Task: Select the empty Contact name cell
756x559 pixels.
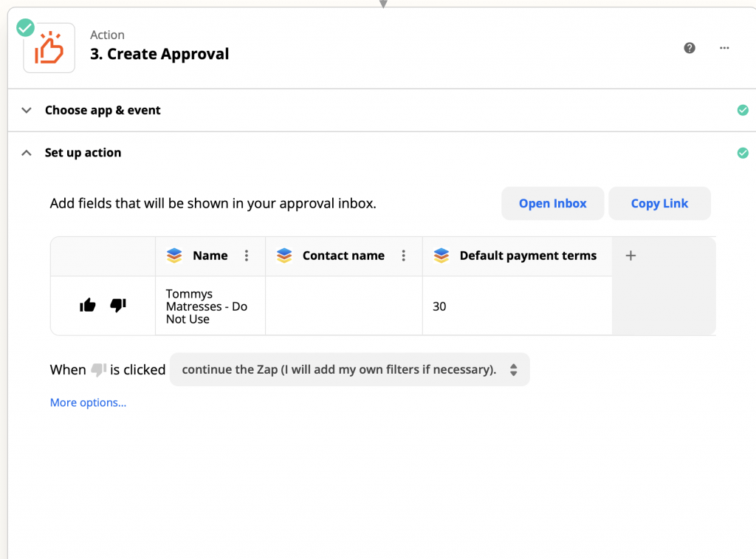Action: point(344,306)
